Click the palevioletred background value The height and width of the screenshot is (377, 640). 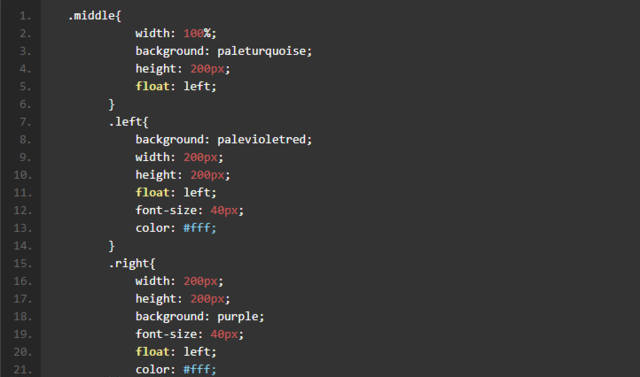(x=262, y=140)
